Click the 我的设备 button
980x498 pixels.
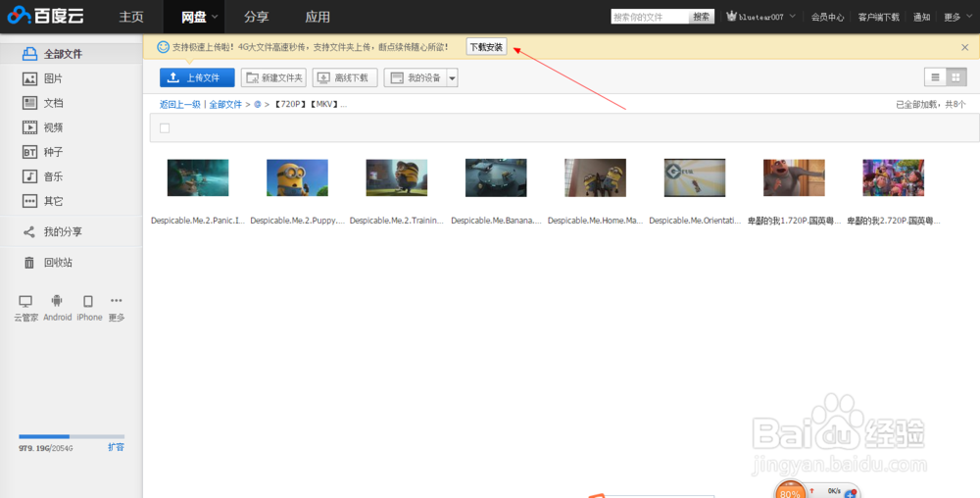[416, 77]
